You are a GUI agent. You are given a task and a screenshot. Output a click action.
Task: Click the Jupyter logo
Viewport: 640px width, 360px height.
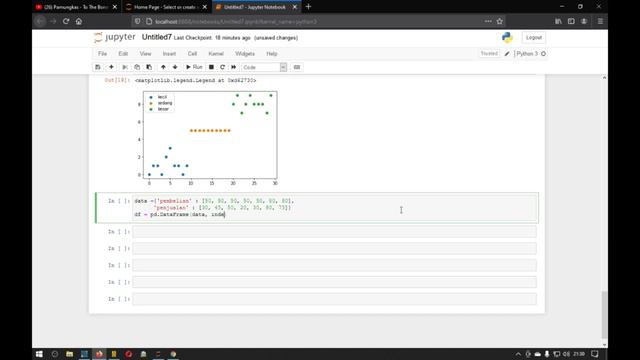click(x=115, y=37)
